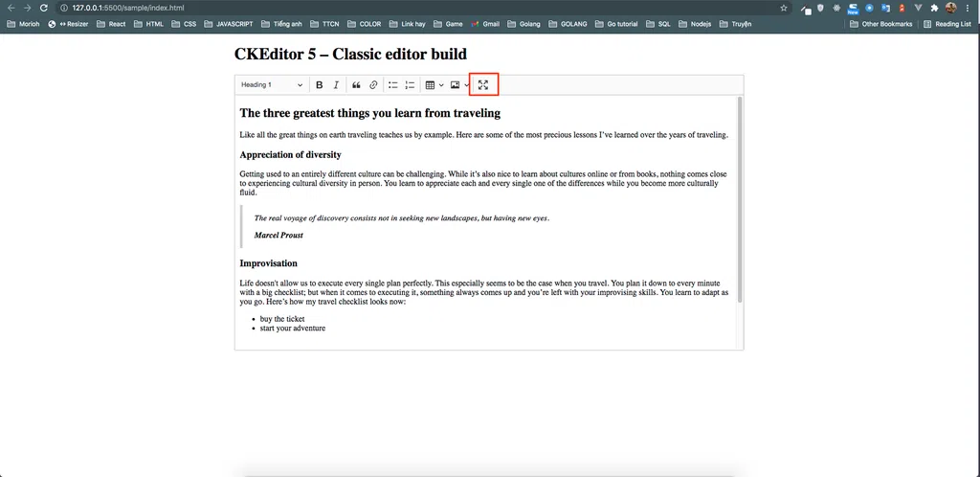Click the Vue DevTools extension icon
980x477 pixels.
918,8
